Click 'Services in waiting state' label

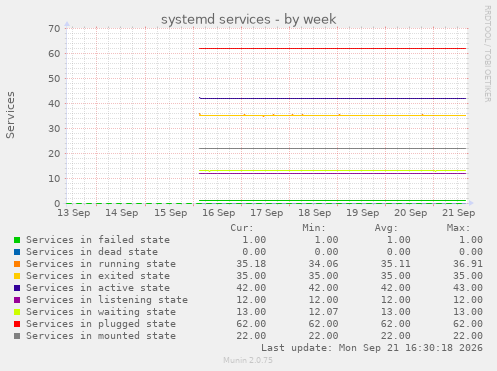coord(101,312)
